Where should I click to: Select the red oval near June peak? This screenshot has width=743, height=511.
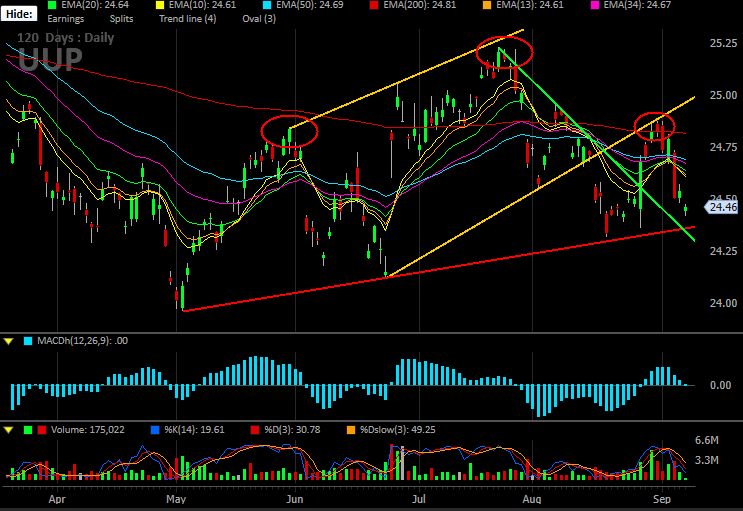point(289,131)
